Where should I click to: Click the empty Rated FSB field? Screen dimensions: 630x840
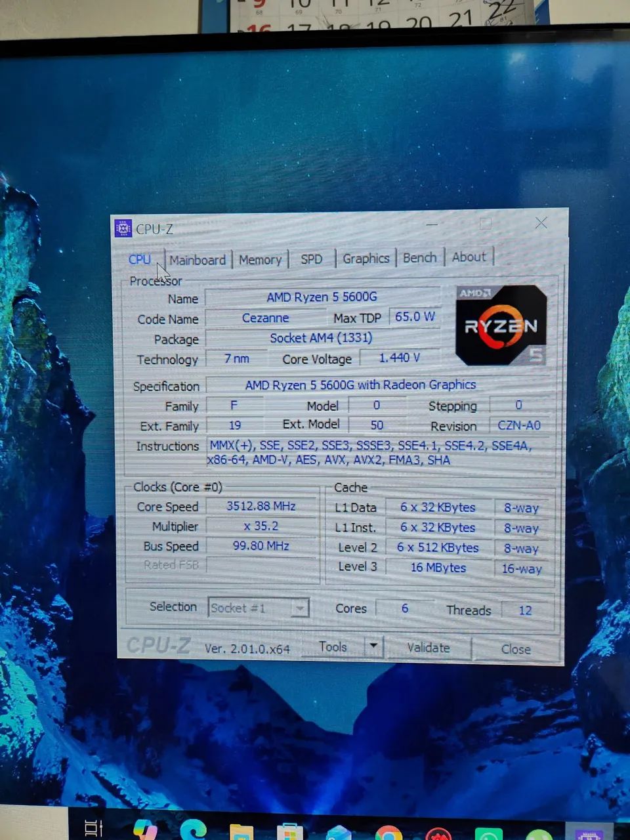point(261,564)
